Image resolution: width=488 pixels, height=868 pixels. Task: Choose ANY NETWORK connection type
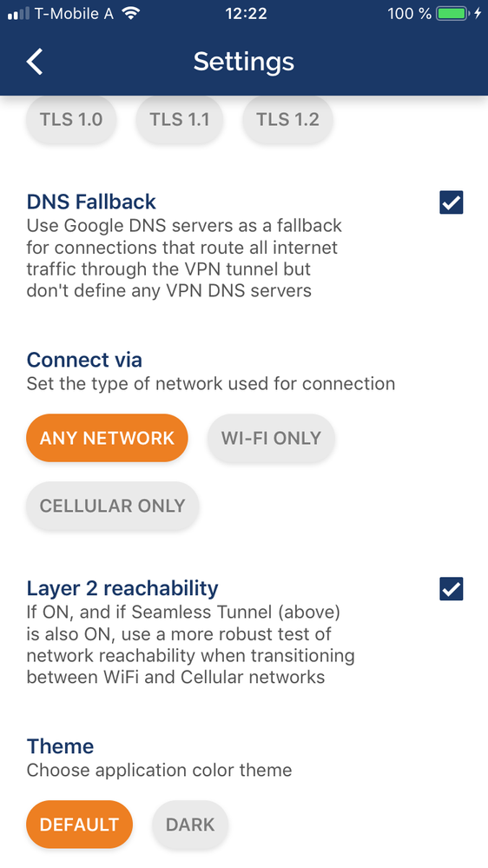[108, 438]
